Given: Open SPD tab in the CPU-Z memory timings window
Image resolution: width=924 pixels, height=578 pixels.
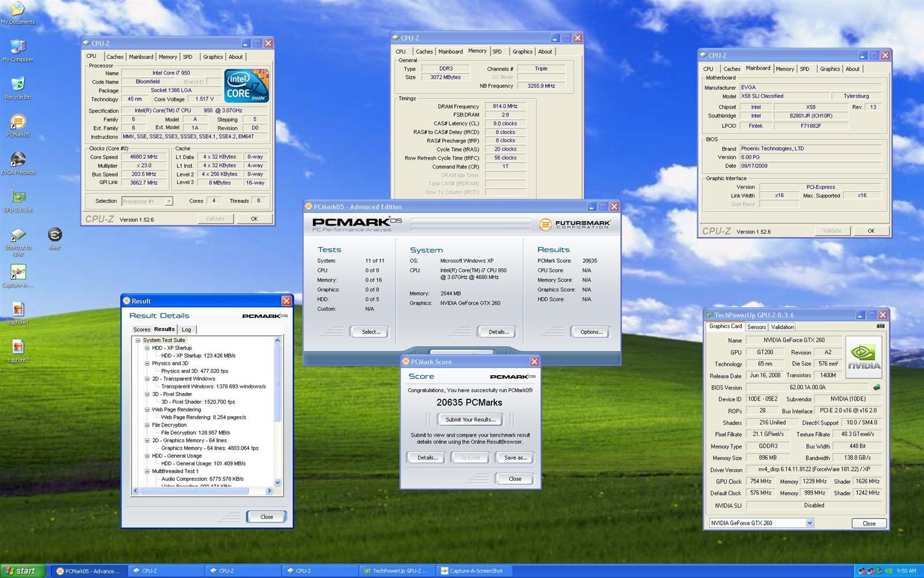Looking at the screenshot, I should tap(497, 51).
